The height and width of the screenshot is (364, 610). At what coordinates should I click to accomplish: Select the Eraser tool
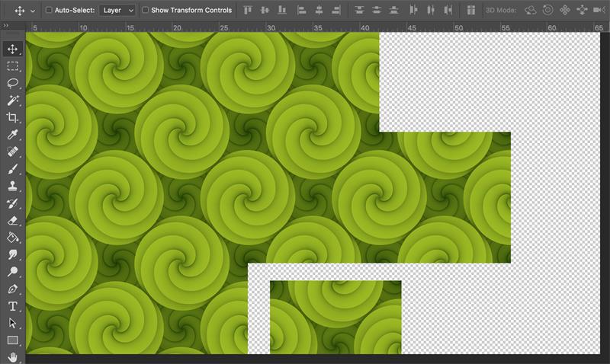(x=13, y=220)
